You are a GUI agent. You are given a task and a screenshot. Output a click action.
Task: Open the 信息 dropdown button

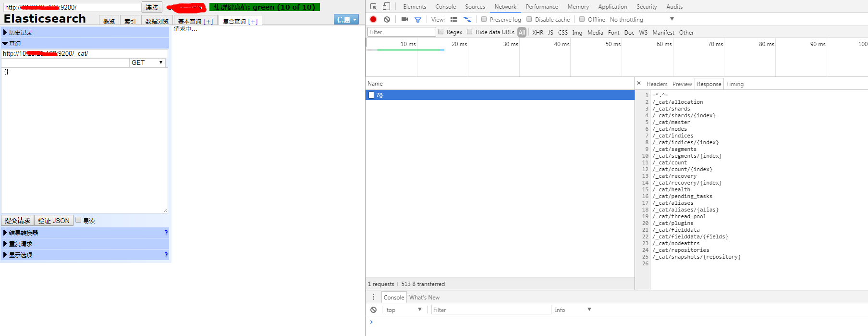pyautogui.click(x=346, y=20)
